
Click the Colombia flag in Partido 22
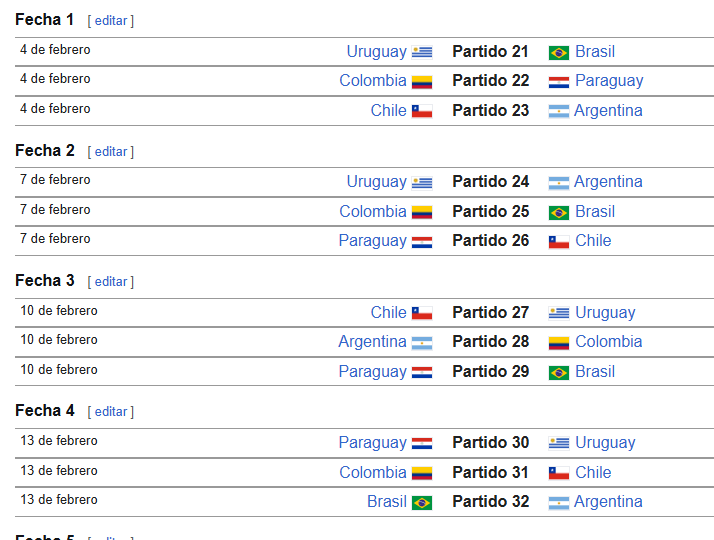coord(422,81)
